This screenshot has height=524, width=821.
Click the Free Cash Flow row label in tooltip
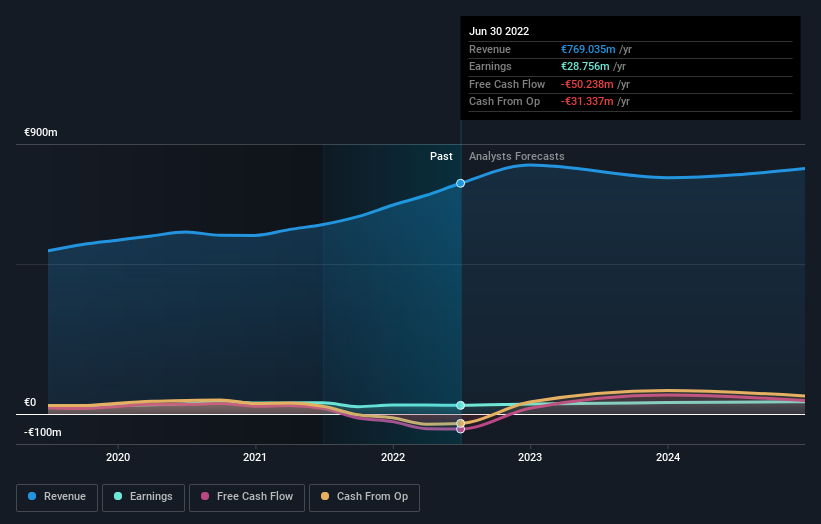coord(507,84)
